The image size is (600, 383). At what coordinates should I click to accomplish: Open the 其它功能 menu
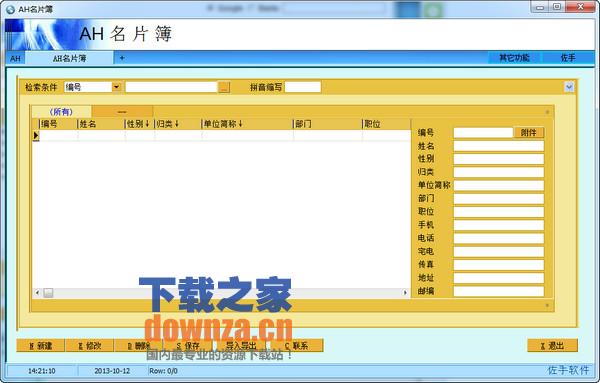tap(514, 58)
